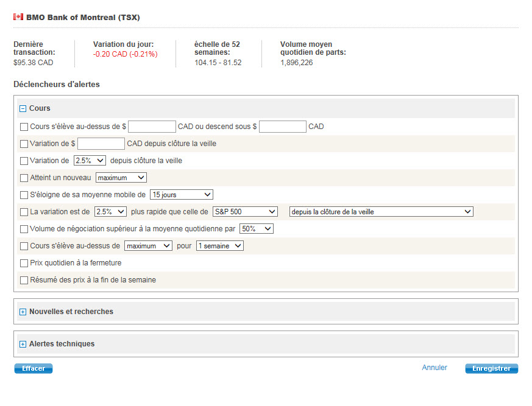Open the S&P 500 index dropdown
Screen dimensions: 532x406
point(245,212)
